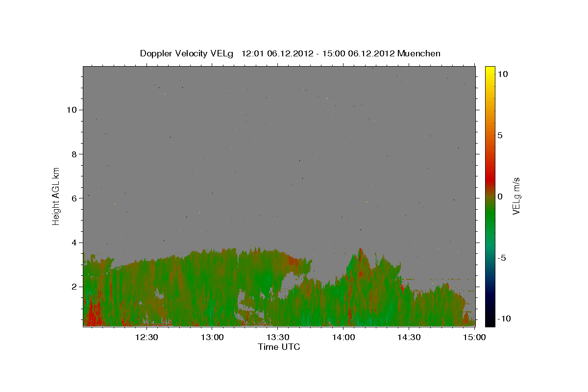
Task: Click the 14:30 time tick label
Action: (409, 337)
